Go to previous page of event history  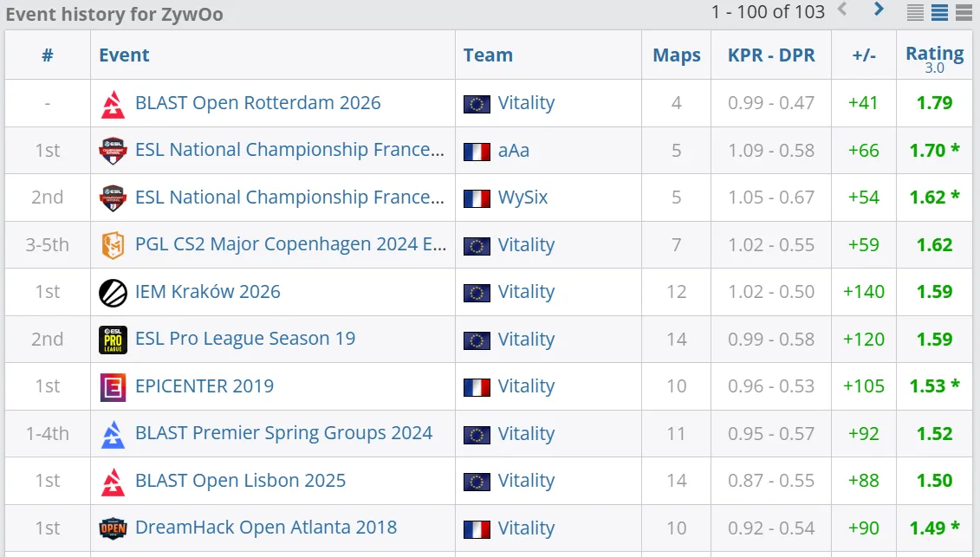click(842, 10)
